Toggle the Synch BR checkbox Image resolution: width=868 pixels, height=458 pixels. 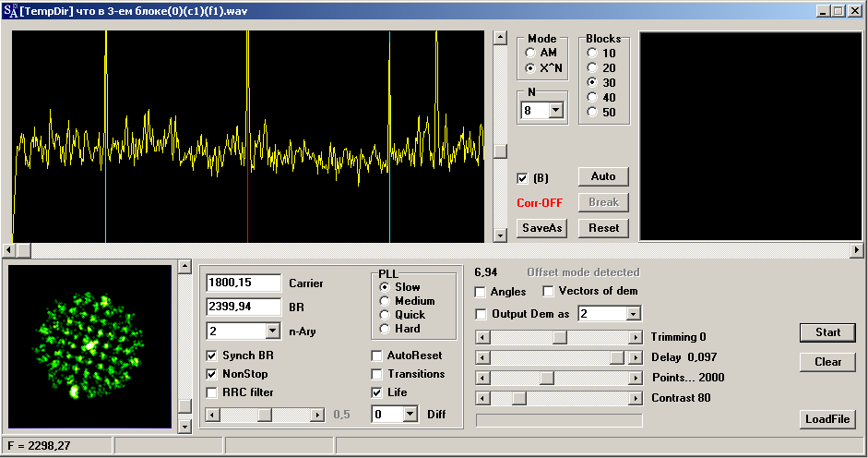pyautogui.click(x=213, y=356)
